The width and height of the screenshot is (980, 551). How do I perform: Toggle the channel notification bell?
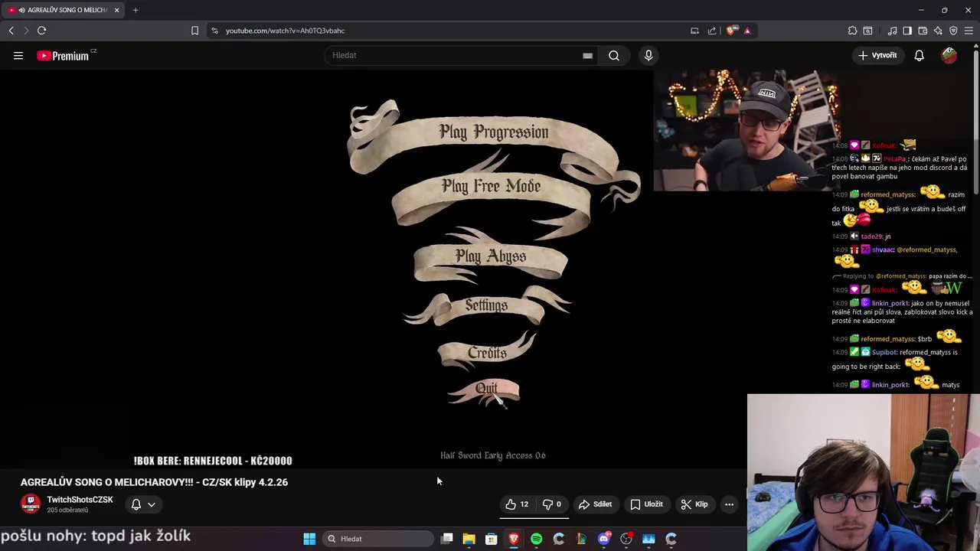136,504
